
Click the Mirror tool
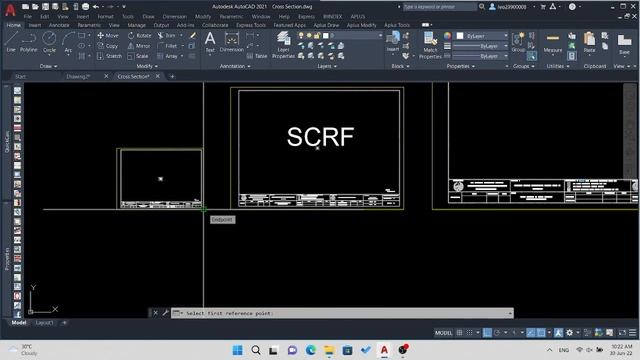[139, 46]
